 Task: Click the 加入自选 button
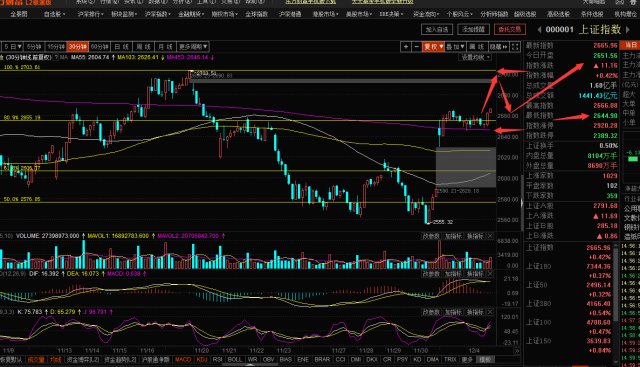[437, 29]
